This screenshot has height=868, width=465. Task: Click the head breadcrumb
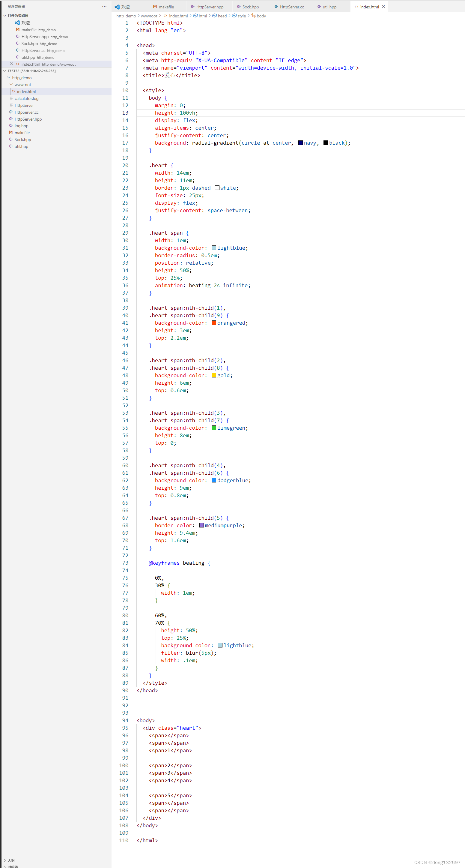[222, 16]
